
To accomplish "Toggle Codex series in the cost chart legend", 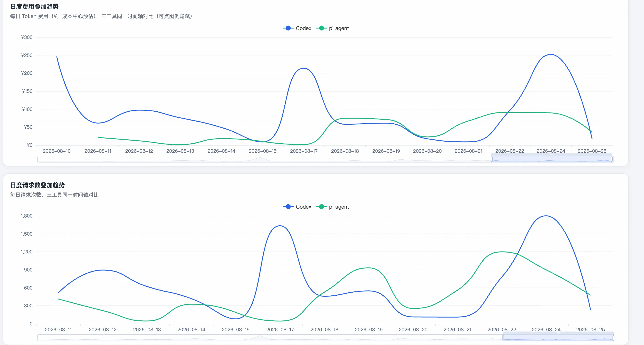I will (297, 28).
